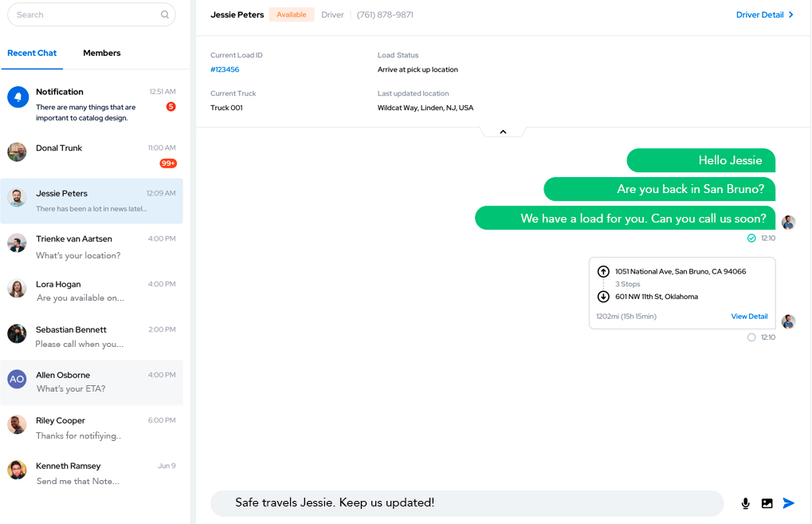
Task: Click the image attachment icon
Action: (x=767, y=503)
